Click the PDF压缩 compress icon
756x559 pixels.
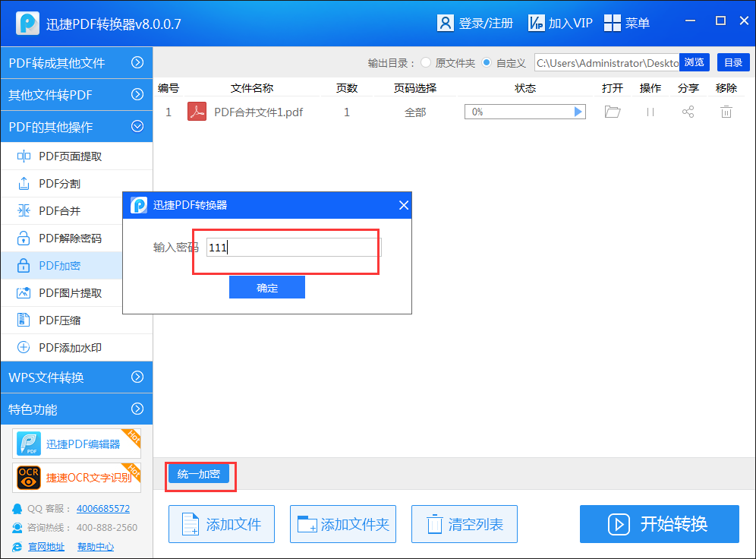pos(23,320)
